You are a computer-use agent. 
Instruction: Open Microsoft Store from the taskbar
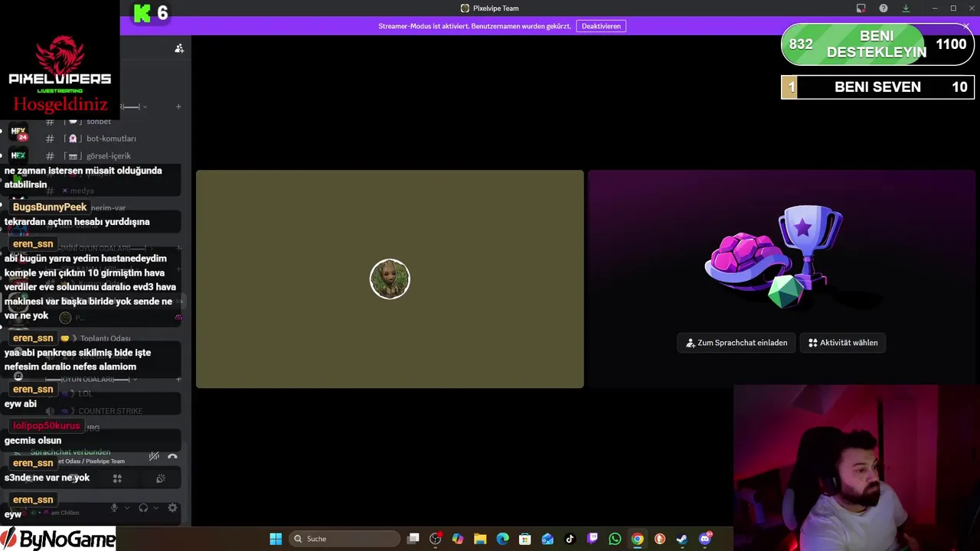point(525,539)
